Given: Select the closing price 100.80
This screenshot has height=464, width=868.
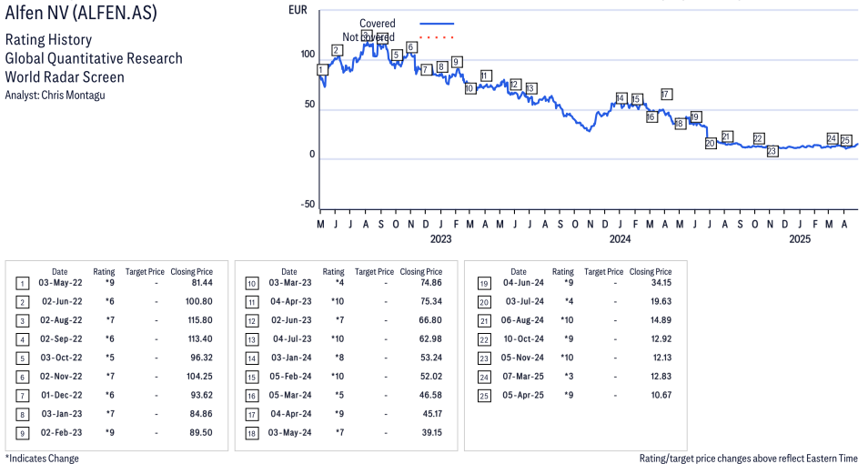Looking at the screenshot, I should coord(198,301).
